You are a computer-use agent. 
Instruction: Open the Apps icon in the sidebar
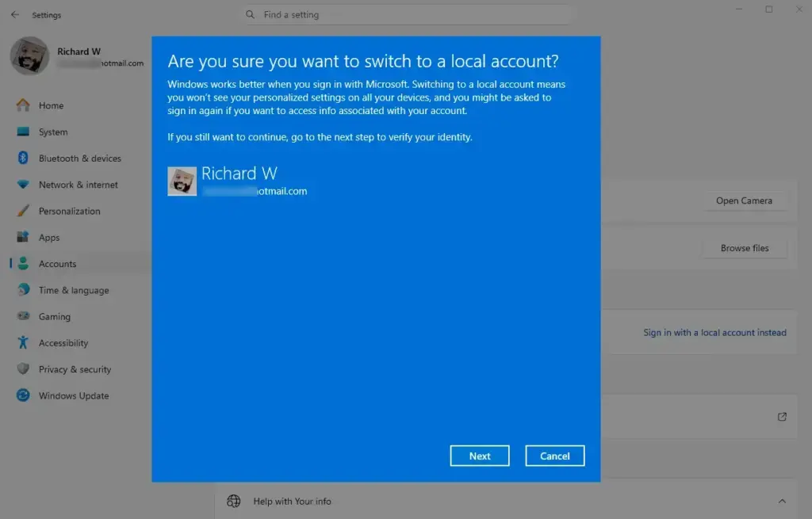pos(23,237)
